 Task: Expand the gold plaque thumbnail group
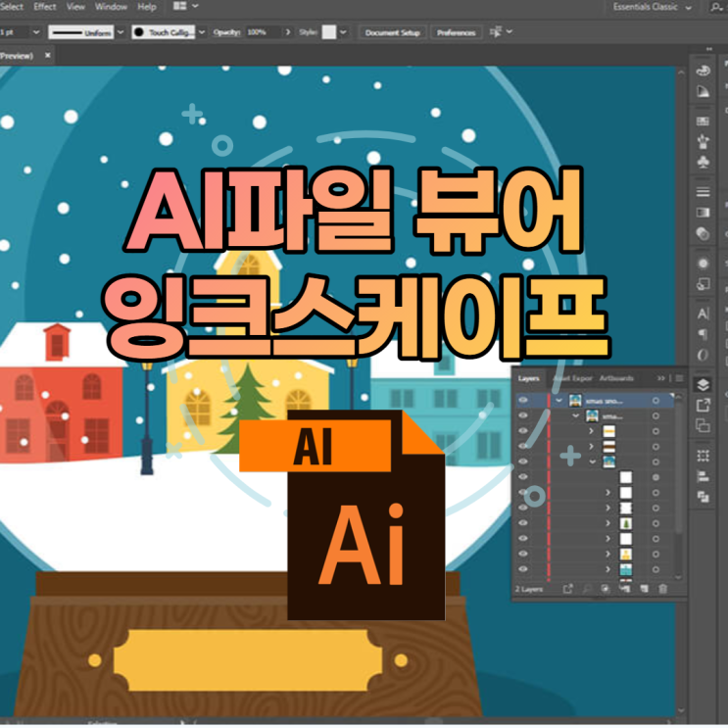[x=592, y=431]
